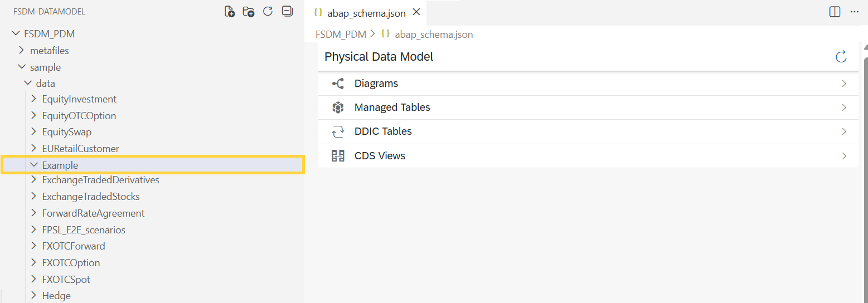Screen dimensions: 868x303
Task: Click the Diagrams share-node icon
Action: 338,84
